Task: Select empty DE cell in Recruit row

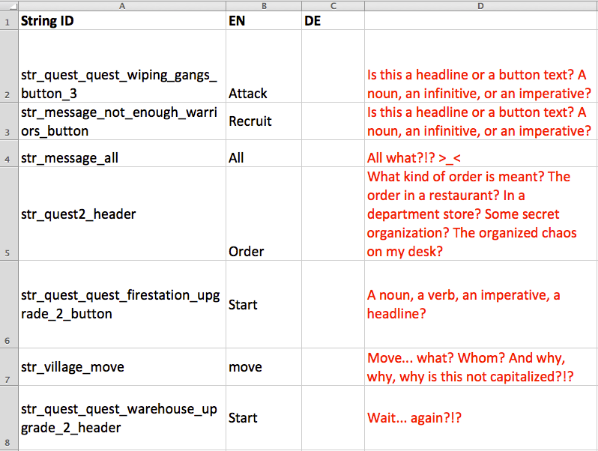Action: click(333, 121)
